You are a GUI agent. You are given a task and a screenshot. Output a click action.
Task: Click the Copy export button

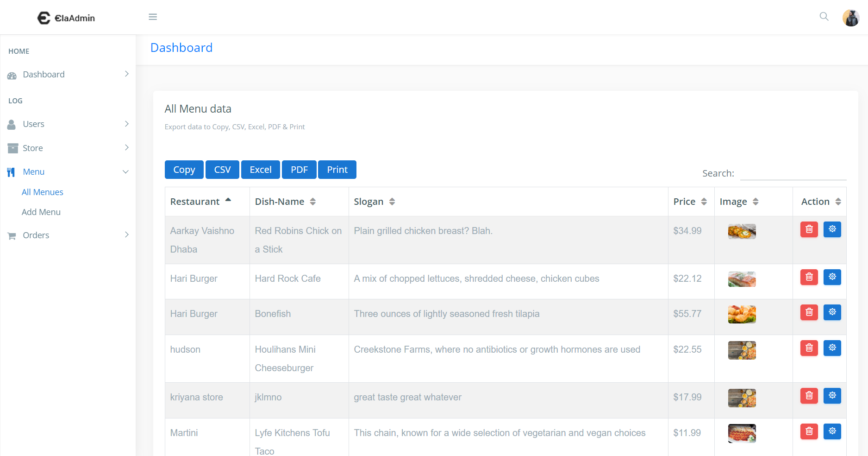point(184,170)
